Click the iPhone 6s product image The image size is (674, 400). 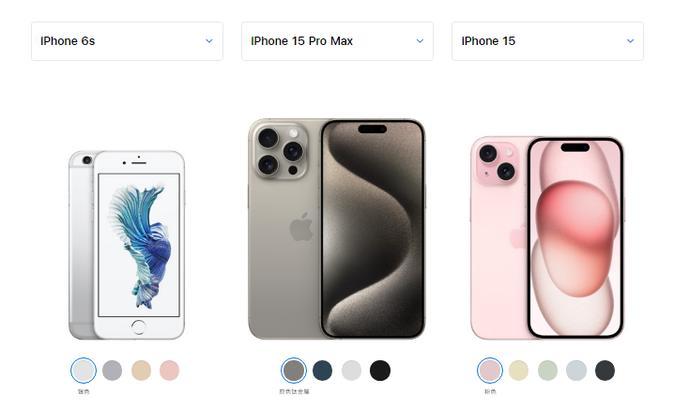127,245
